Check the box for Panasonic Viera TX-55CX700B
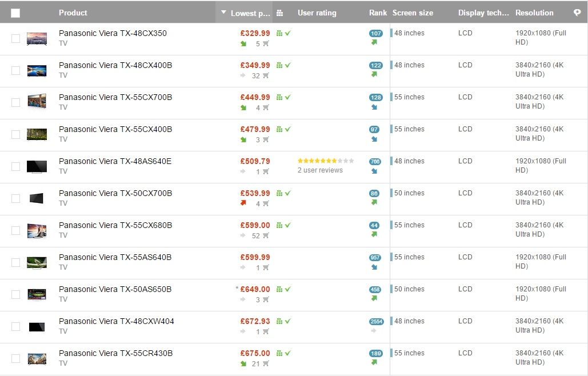 click(x=15, y=102)
